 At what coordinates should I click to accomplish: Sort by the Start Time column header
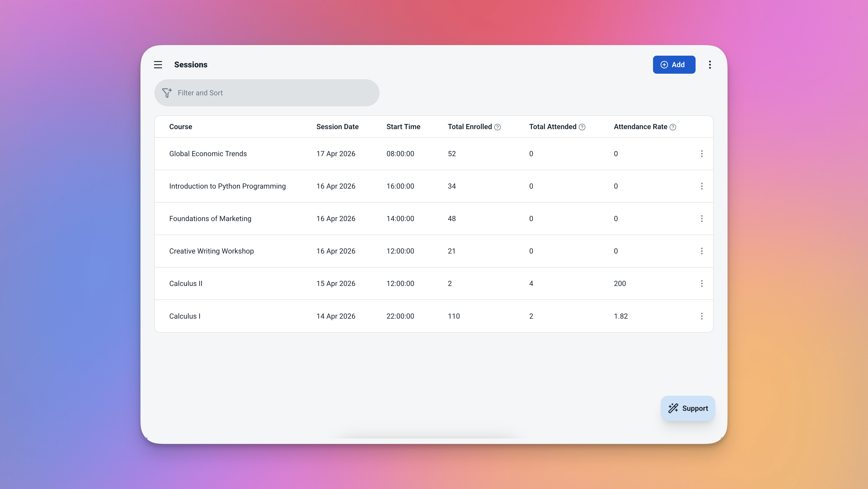tap(403, 127)
